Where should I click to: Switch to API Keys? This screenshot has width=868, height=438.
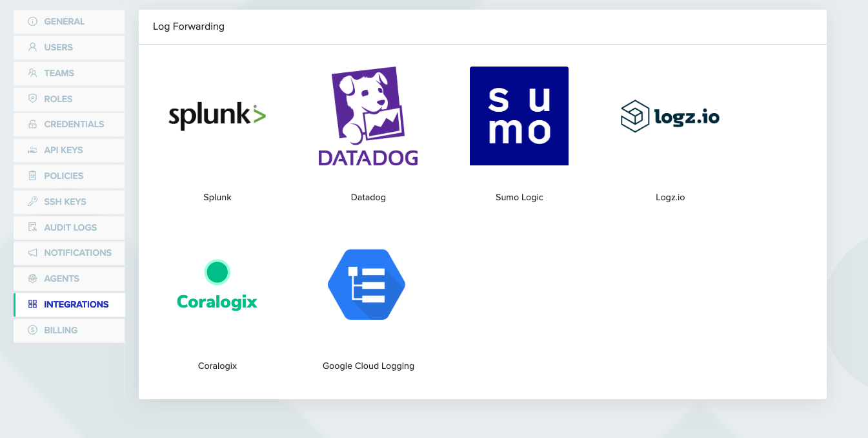pos(69,150)
